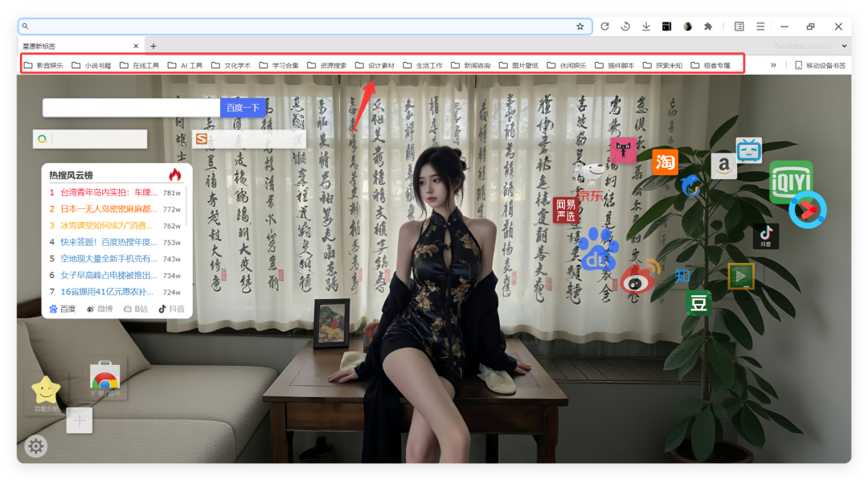Expand the tab list dropdown arrow
This screenshot has height=480, width=868.
844,46
